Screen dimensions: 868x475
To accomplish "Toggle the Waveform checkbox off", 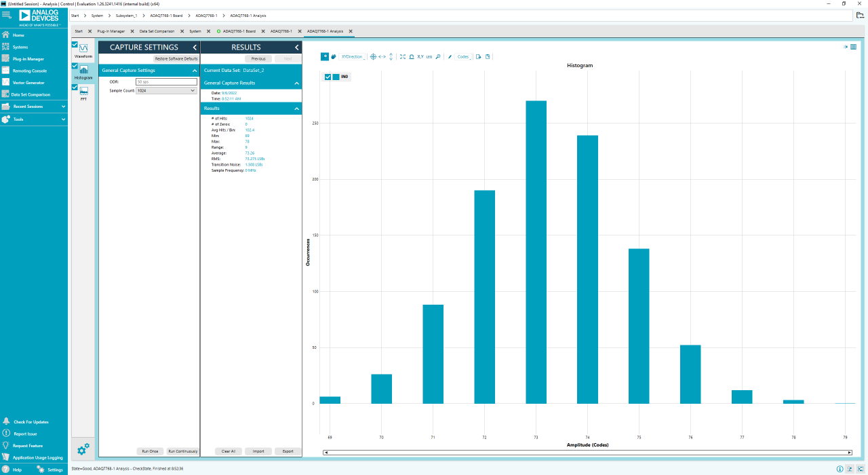I will pos(74,45).
